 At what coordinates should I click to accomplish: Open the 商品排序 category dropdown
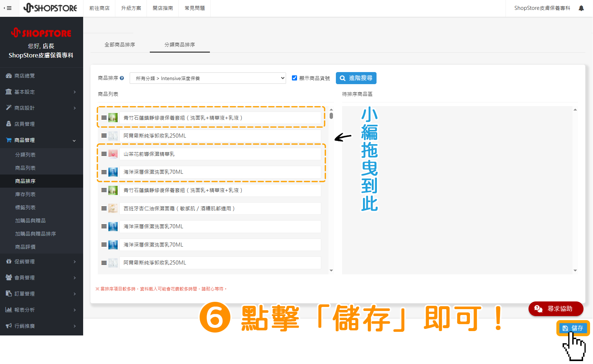(208, 78)
